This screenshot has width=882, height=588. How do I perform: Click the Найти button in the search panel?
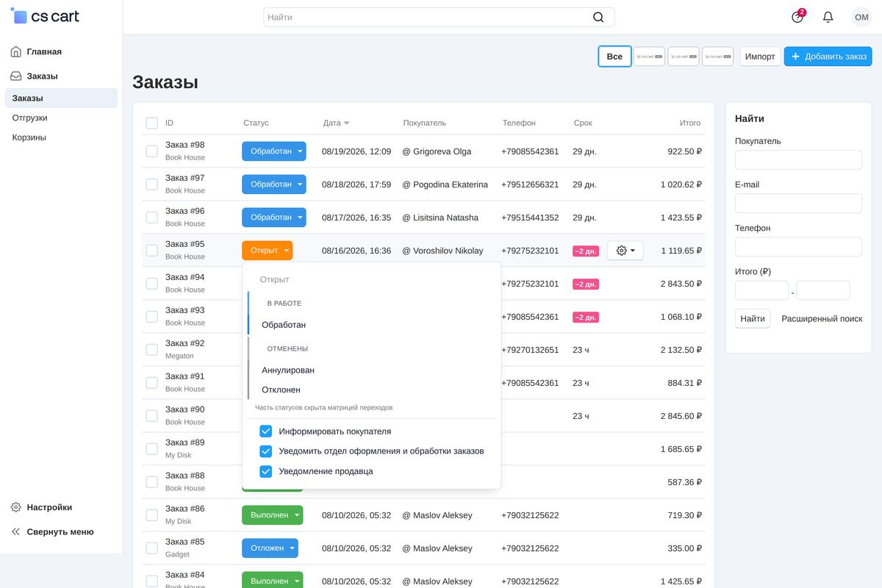coord(753,318)
